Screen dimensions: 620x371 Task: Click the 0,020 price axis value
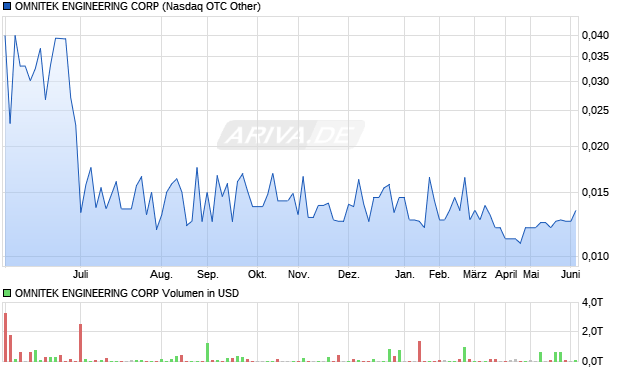[595, 146]
